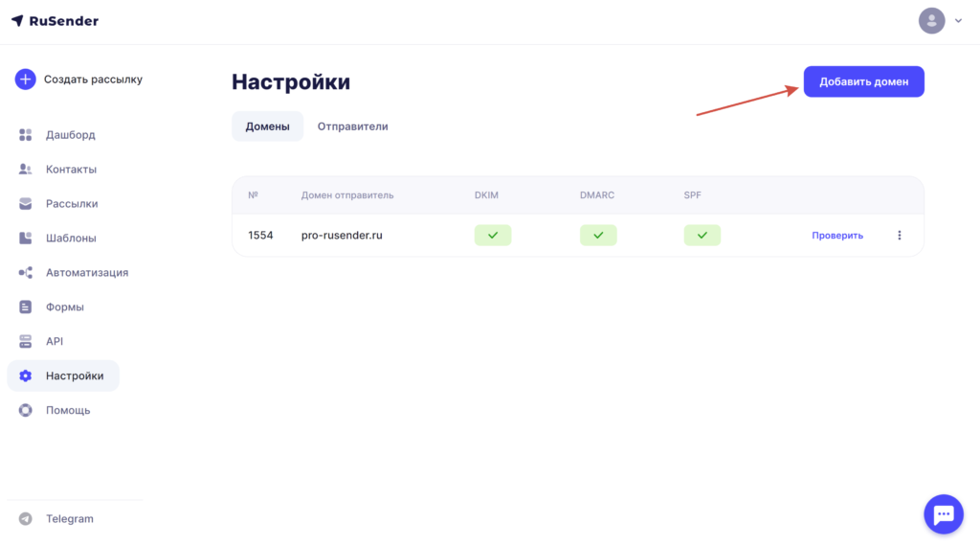Click the Домен отправитель column header
This screenshot has height=546, width=980.
(x=347, y=195)
